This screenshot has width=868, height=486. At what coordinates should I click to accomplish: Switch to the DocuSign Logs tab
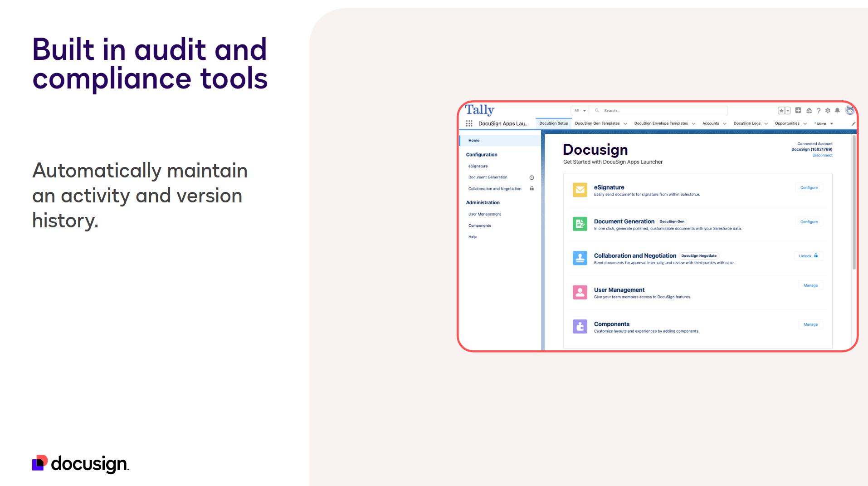coord(747,123)
